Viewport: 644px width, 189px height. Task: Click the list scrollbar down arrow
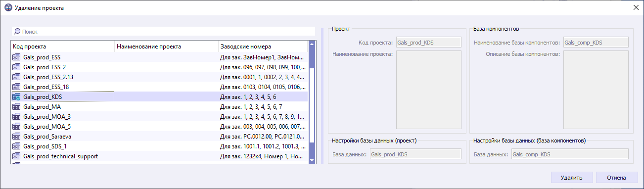(x=312, y=160)
